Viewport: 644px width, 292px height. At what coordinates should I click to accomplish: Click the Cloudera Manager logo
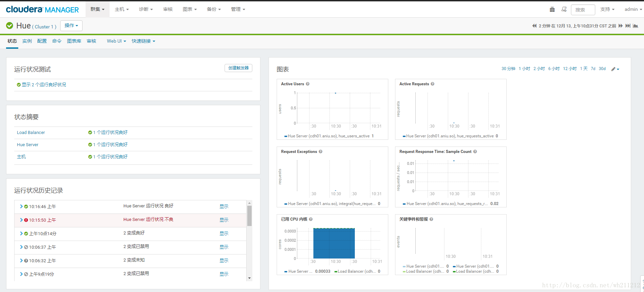pos(42,9)
